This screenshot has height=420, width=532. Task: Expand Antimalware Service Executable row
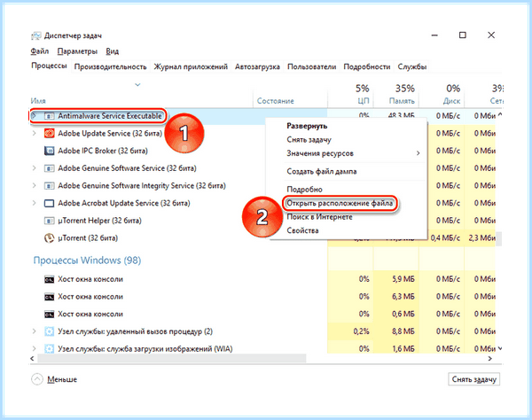click(34, 116)
